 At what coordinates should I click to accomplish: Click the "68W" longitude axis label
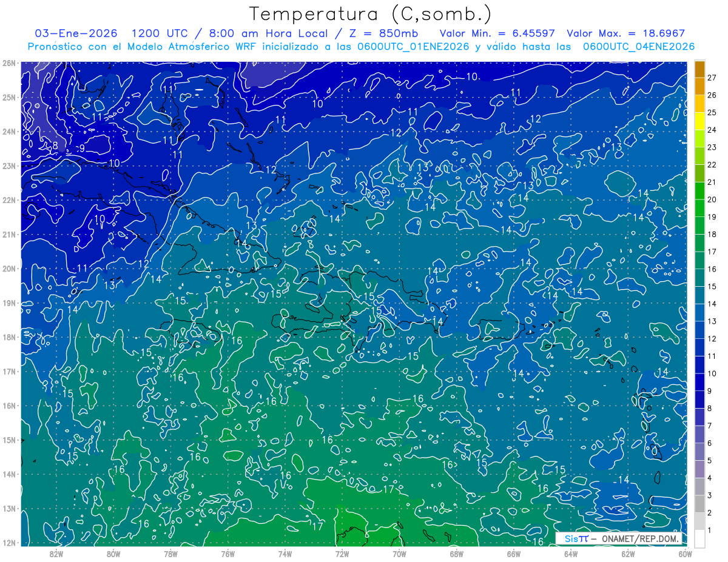coord(456,554)
